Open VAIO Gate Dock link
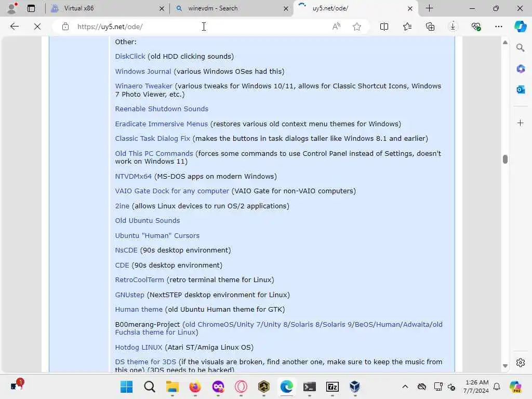The image size is (532, 399). tap(171, 191)
